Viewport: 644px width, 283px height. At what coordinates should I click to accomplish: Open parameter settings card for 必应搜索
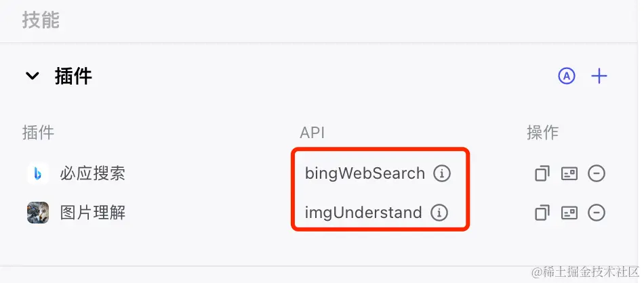569,173
